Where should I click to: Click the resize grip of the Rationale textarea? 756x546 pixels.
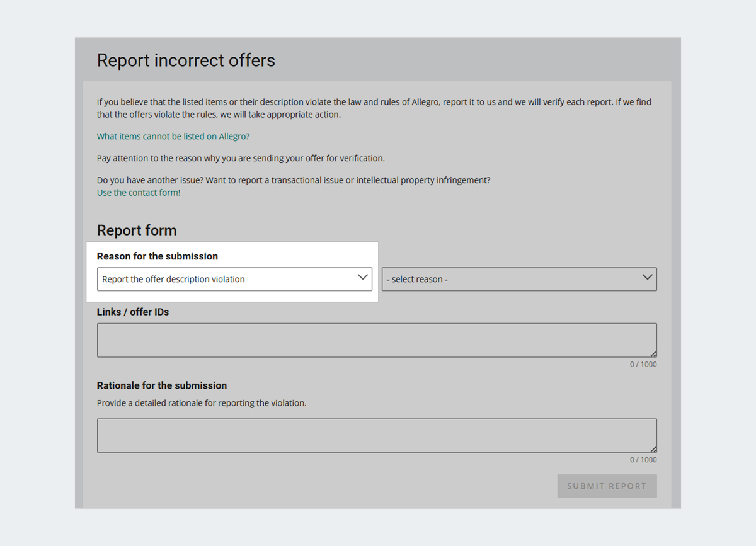coord(653,450)
